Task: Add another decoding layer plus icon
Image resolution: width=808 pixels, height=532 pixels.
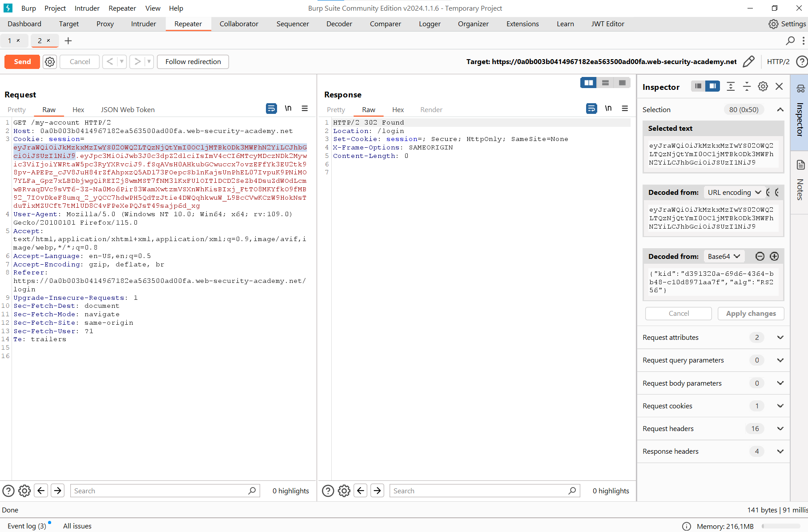Action: click(x=774, y=257)
